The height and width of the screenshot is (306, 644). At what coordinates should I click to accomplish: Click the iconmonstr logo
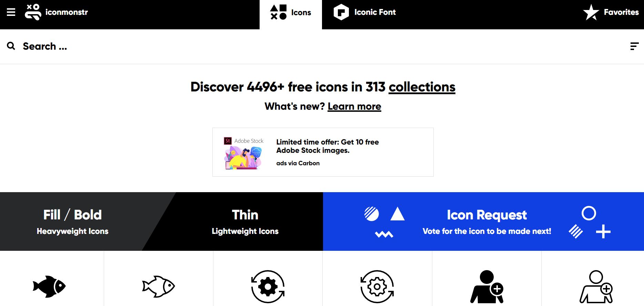(x=55, y=12)
